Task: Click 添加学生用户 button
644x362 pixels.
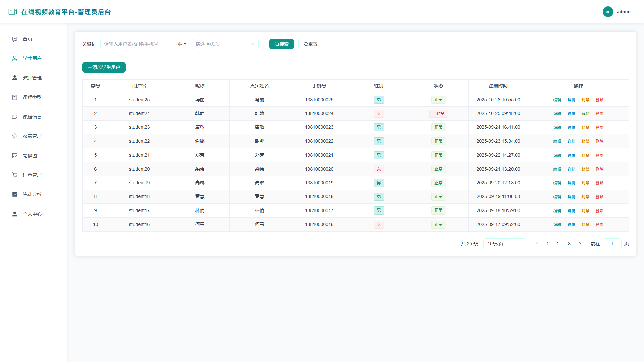Action: click(x=104, y=67)
